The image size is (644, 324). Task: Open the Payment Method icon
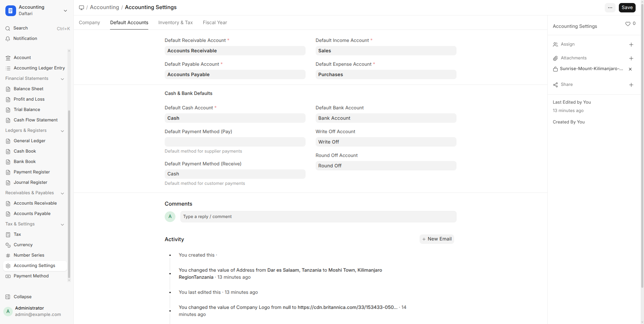(8, 276)
